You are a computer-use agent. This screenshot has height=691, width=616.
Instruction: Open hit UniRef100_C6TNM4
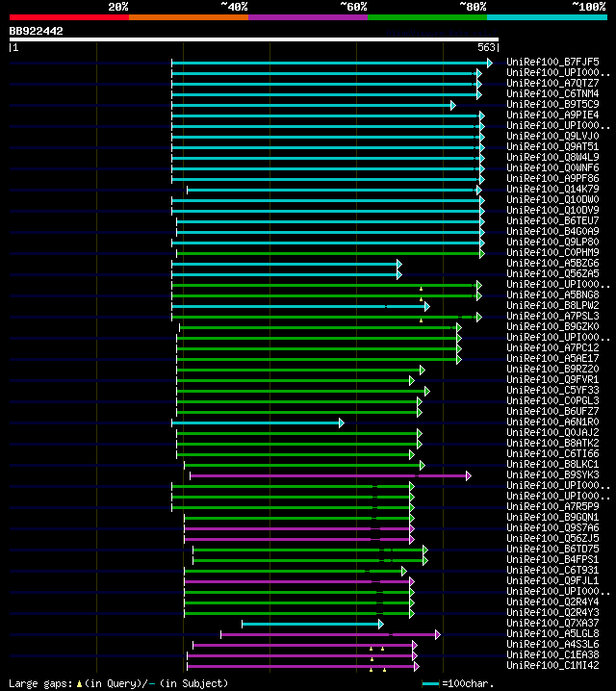click(552, 93)
